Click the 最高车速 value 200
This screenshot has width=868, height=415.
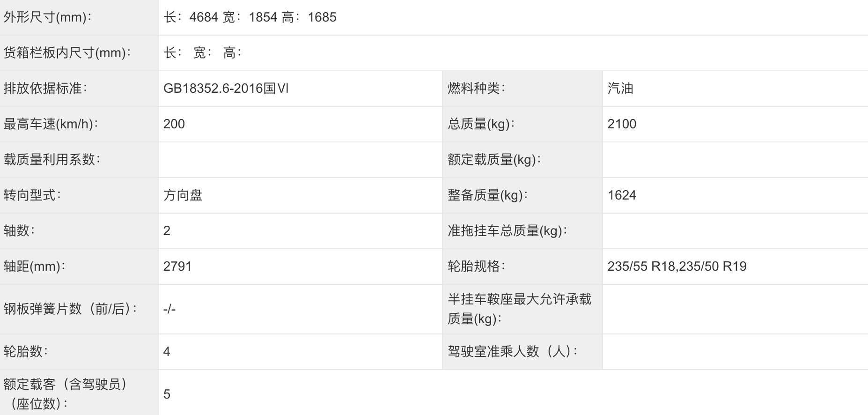tap(174, 124)
